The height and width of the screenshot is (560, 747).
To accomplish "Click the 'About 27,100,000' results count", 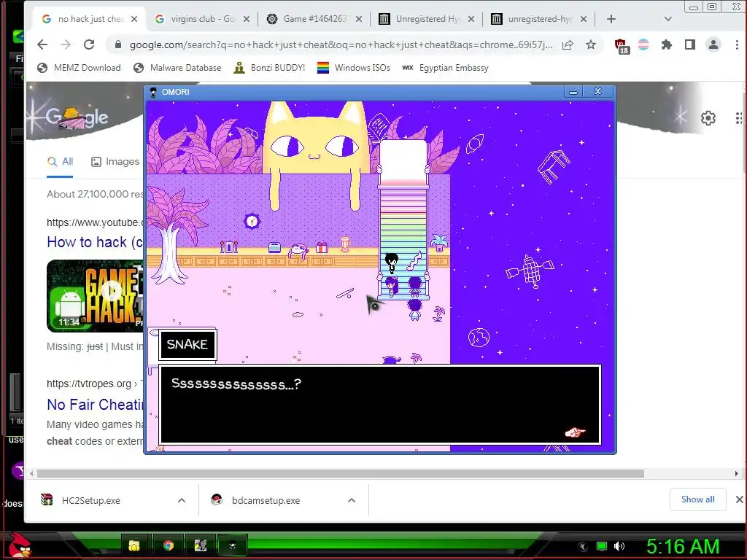I will click(x=95, y=194).
